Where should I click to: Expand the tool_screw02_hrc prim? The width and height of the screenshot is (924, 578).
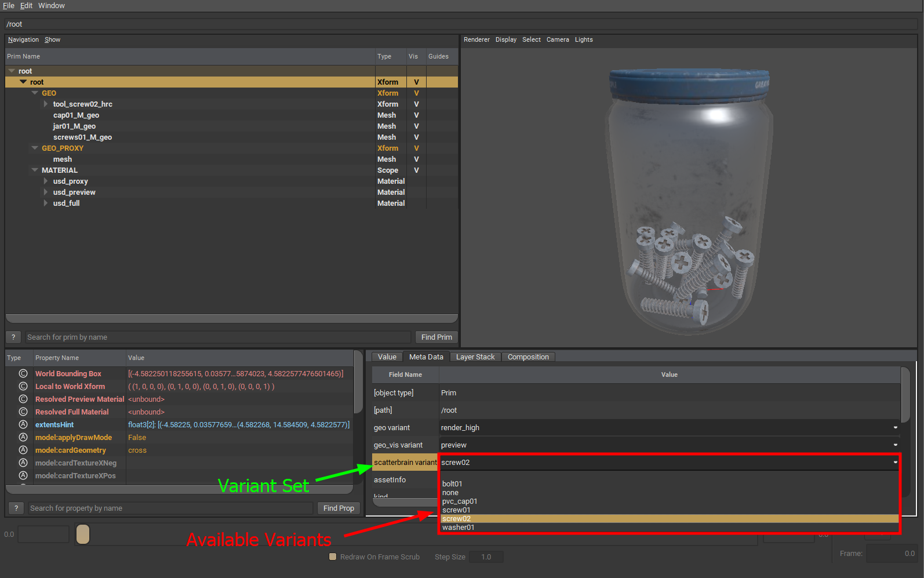pyautogui.click(x=46, y=104)
